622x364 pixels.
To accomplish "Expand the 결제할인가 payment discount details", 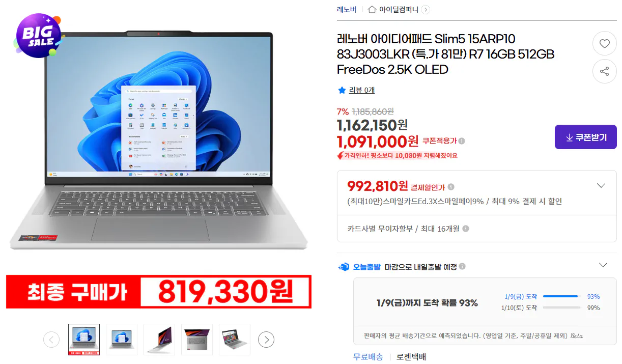I will [601, 186].
